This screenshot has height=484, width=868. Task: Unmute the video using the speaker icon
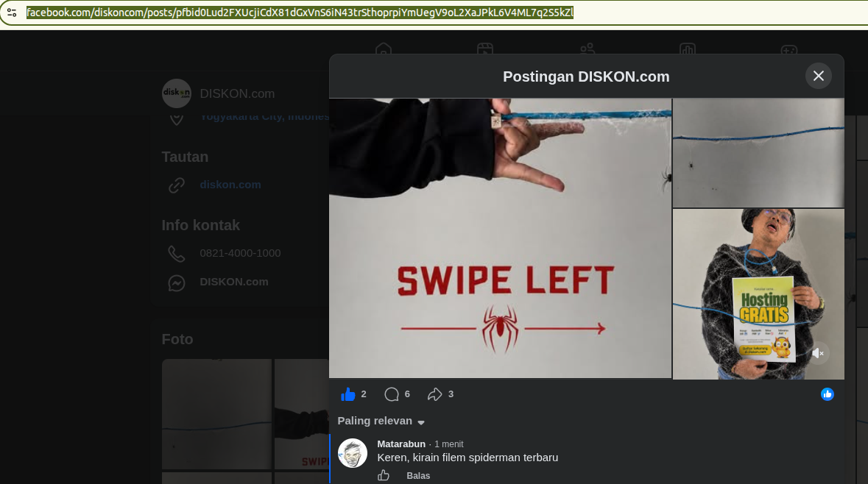click(x=818, y=353)
